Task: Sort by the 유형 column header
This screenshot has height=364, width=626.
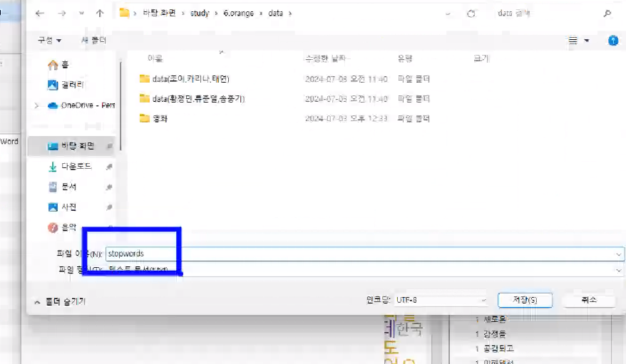Action: tap(404, 58)
